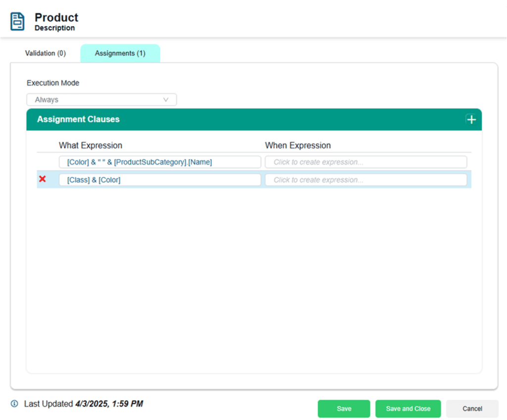Click the Always dropdown chevron arrow
The height and width of the screenshot is (420, 507).
pyautogui.click(x=166, y=100)
